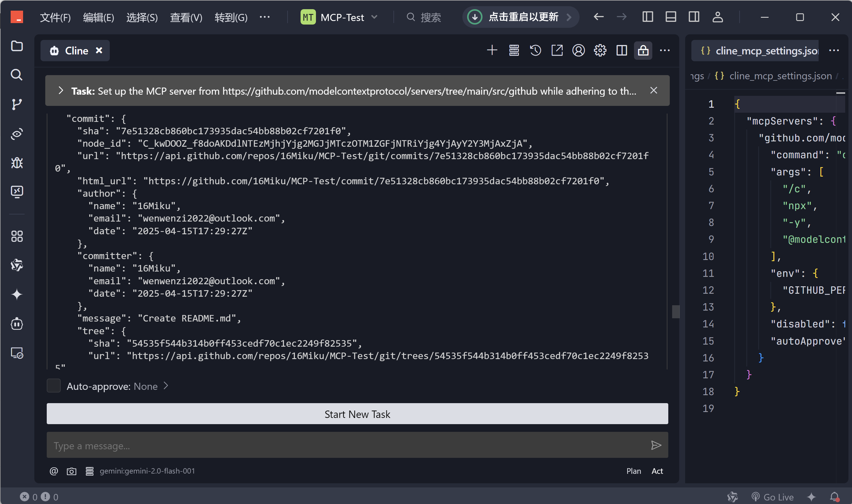The image size is (852, 504).
Task: Open MCP Servers icon in Cline toolbar
Action: point(514,51)
